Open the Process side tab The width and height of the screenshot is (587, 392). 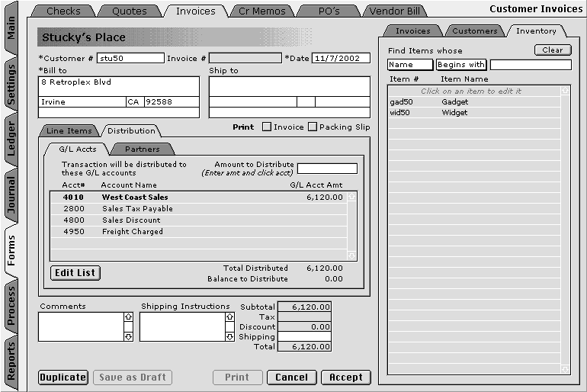11,307
